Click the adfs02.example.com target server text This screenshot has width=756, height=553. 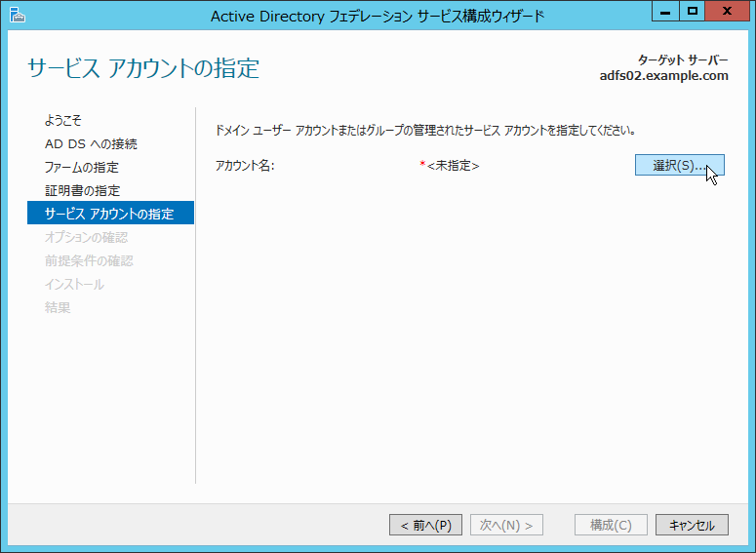pos(664,76)
